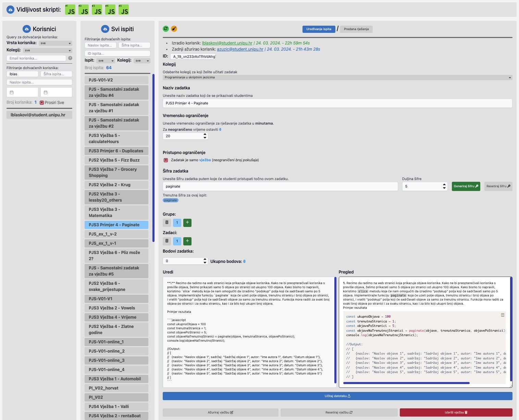This screenshot has height=420, width=519.
Task: Open the first date picker calendar icon
Action: pos(12,92)
